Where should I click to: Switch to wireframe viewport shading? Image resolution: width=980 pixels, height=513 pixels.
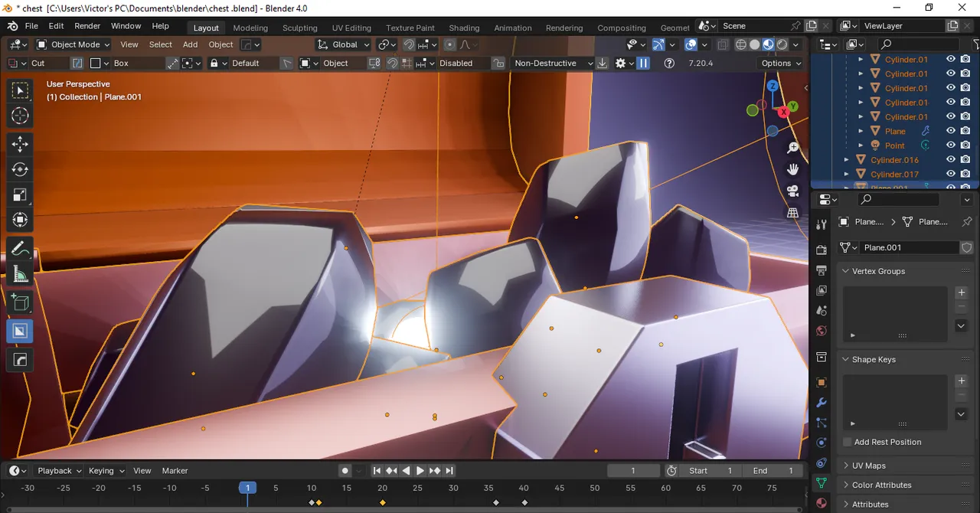click(740, 44)
